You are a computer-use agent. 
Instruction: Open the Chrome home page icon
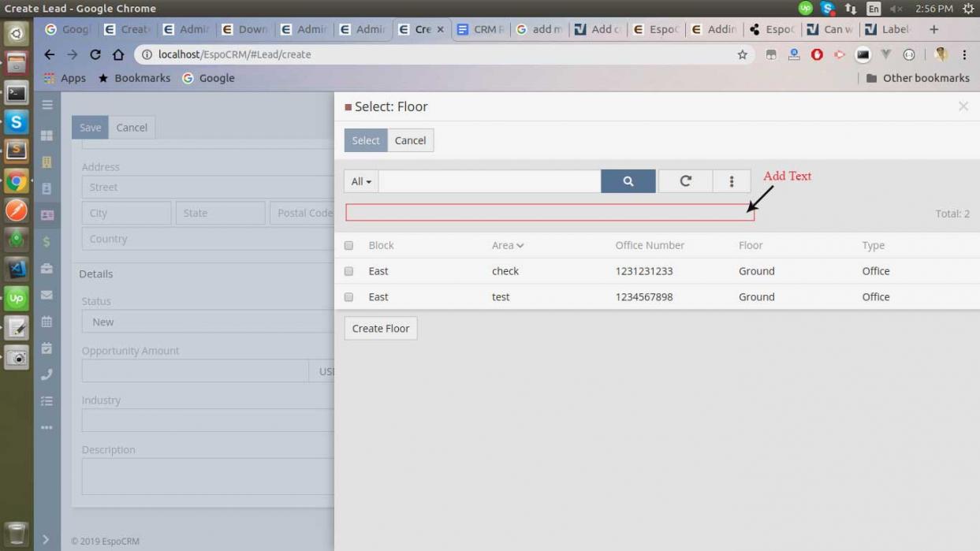[118, 54]
